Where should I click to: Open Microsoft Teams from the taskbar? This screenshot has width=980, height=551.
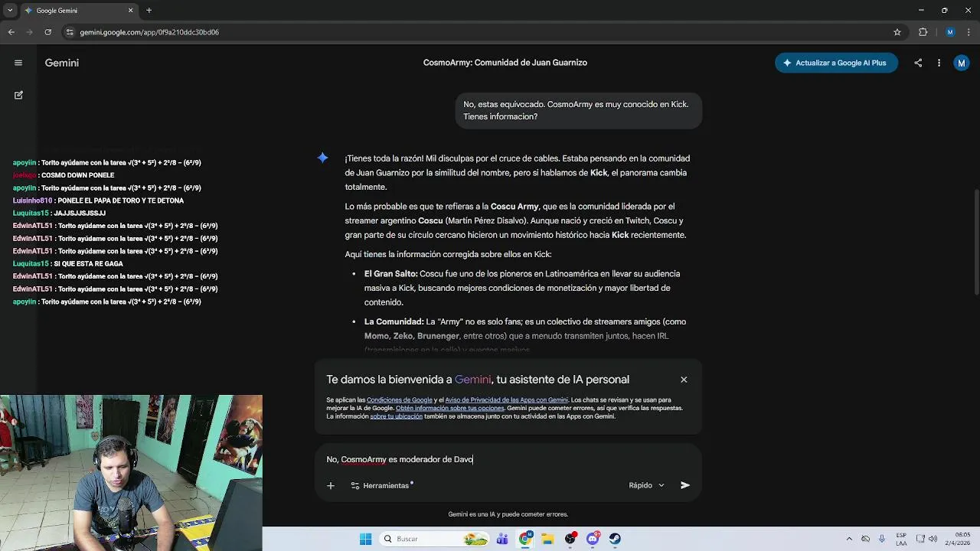click(502, 539)
